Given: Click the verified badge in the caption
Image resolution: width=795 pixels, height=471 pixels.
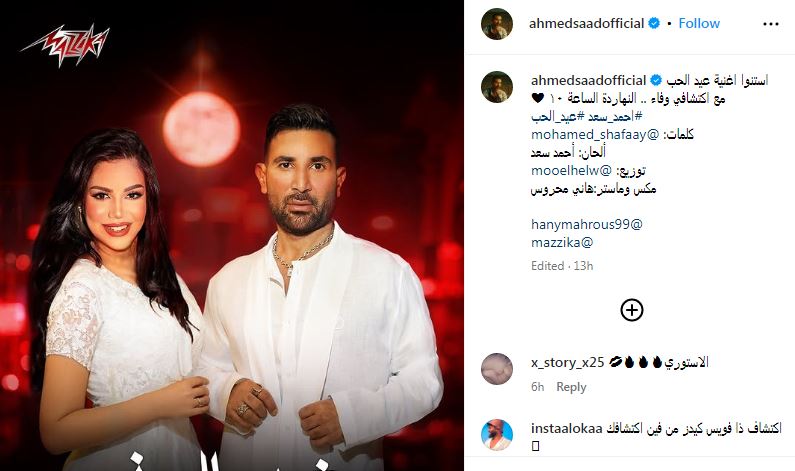Looking at the screenshot, I should (656, 80).
